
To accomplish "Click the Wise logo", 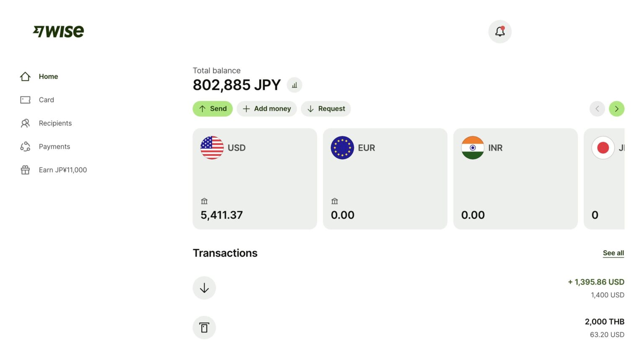I will [59, 31].
